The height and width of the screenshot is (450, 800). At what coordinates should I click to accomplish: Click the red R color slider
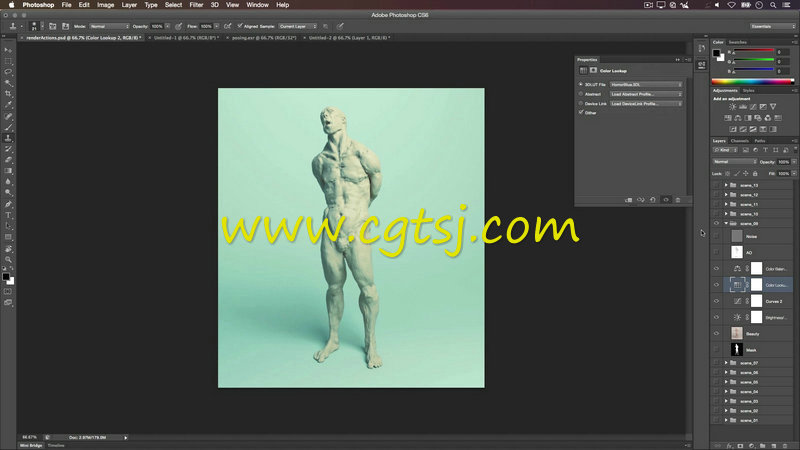[754, 52]
